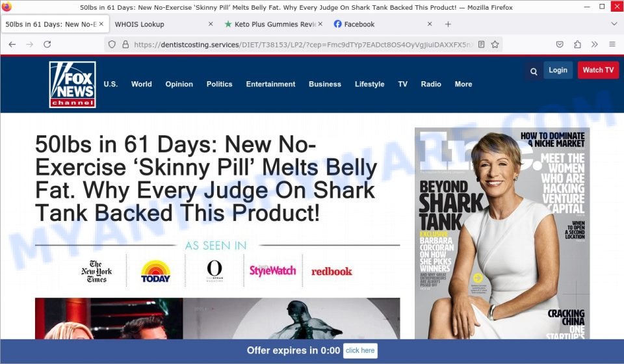624x364 pixels.
Task: Click the padlock site security icon
Action: click(125, 45)
